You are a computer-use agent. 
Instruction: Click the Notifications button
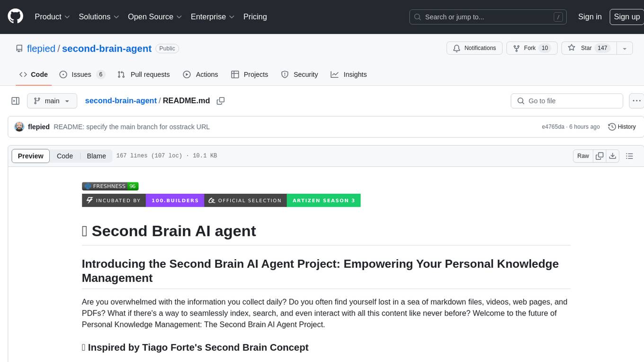tap(474, 48)
